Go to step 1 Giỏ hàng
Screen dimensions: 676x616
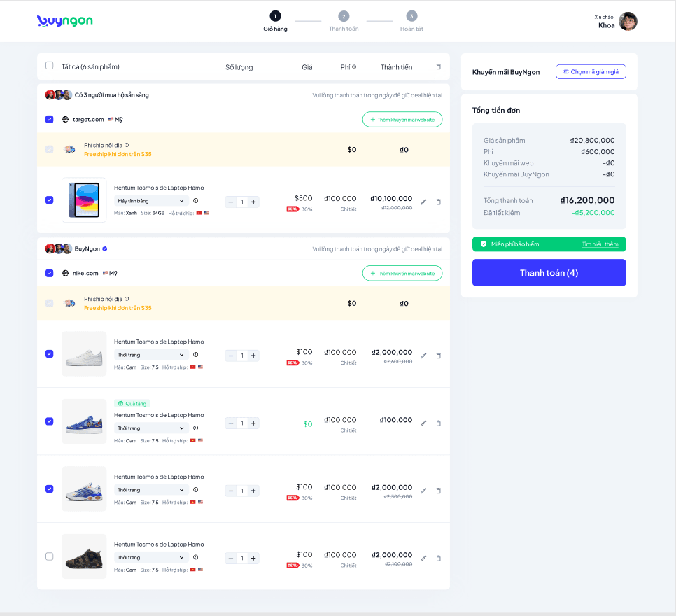(x=275, y=21)
